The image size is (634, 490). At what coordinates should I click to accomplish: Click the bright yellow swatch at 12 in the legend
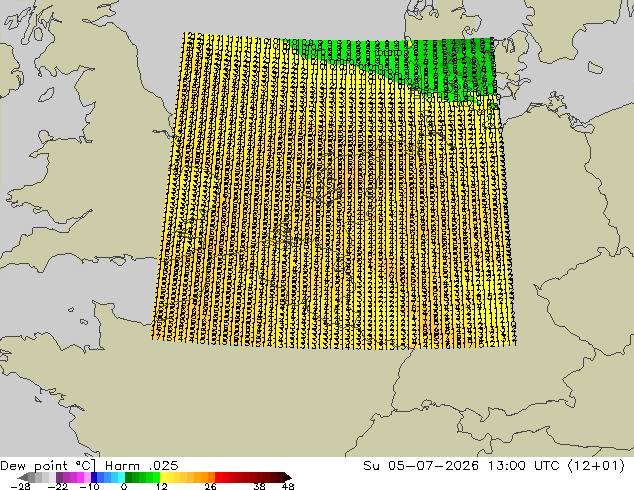tap(163, 477)
